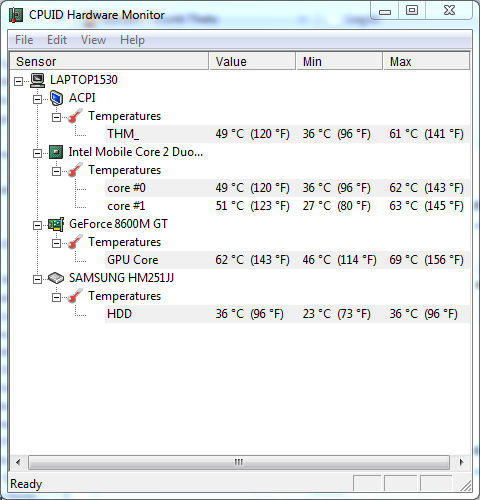Click the horizontal scrollbar left arrow

point(18,462)
